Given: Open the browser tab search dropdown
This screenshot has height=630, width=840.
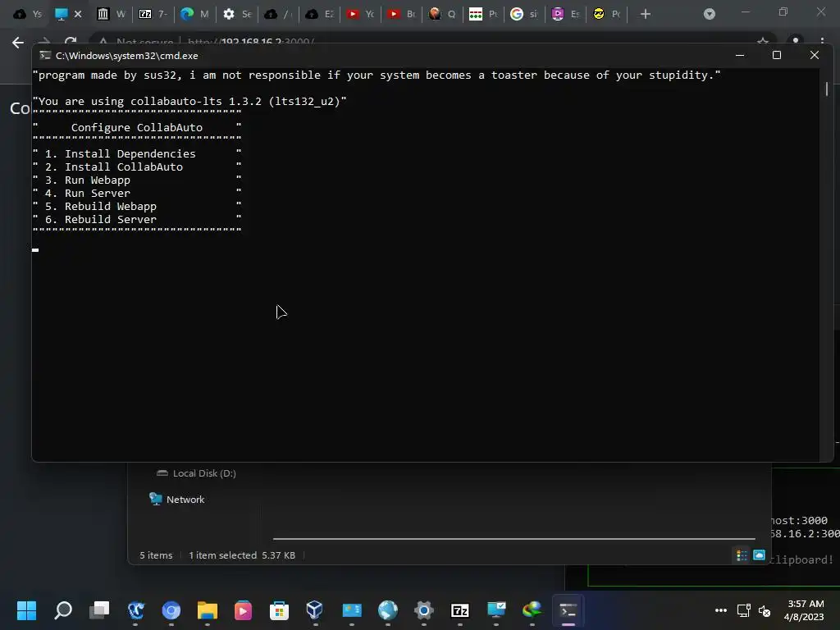Looking at the screenshot, I should click(x=710, y=14).
